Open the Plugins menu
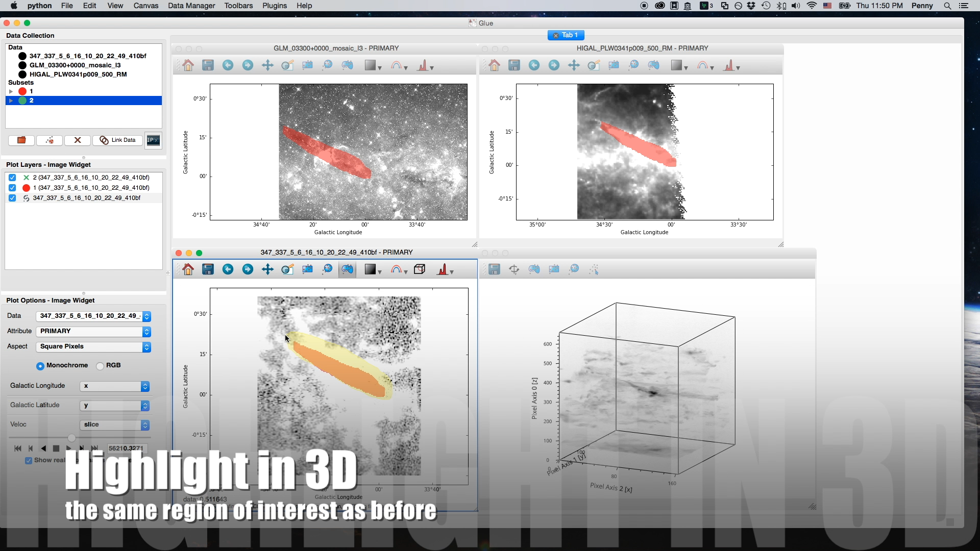Screen dimensions: 980x551 tap(274, 6)
